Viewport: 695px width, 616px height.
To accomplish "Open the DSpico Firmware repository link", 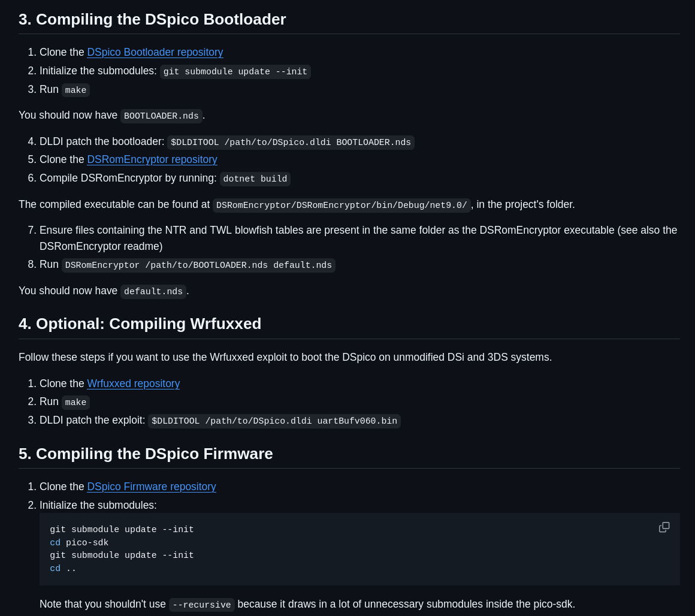I will [x=152, y=487].
